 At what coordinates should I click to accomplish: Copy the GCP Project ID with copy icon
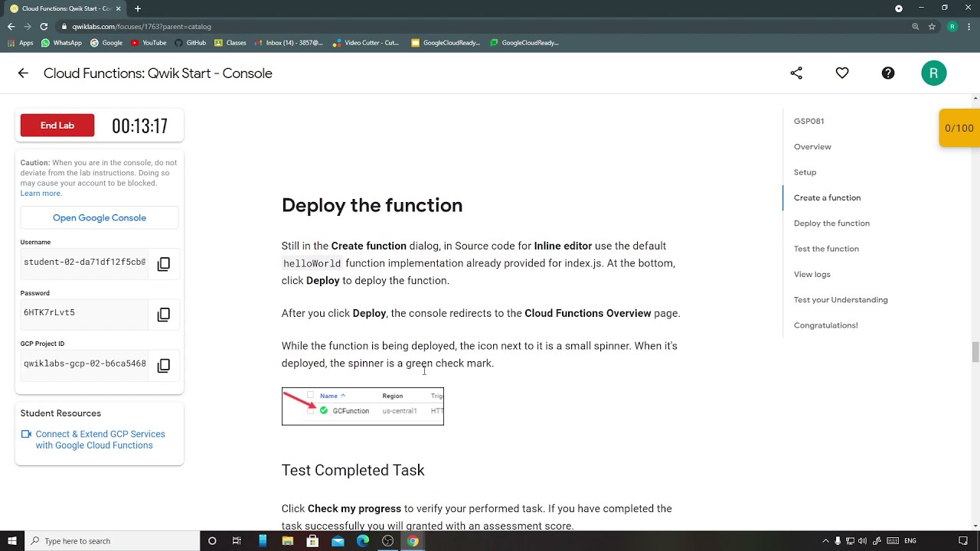click(x=163, y=366)
